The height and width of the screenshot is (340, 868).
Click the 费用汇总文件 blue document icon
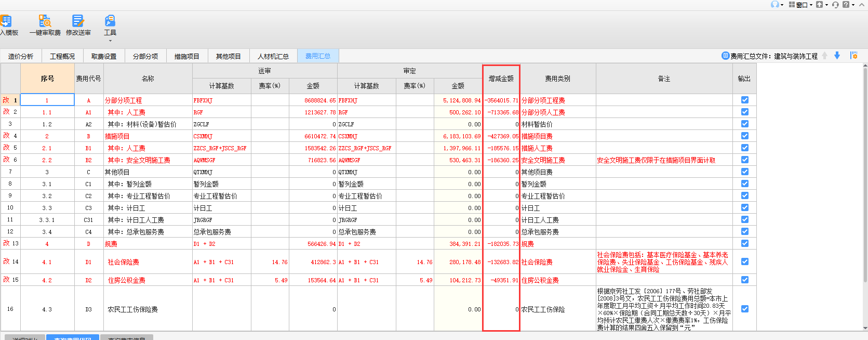(x=725, y=56)
